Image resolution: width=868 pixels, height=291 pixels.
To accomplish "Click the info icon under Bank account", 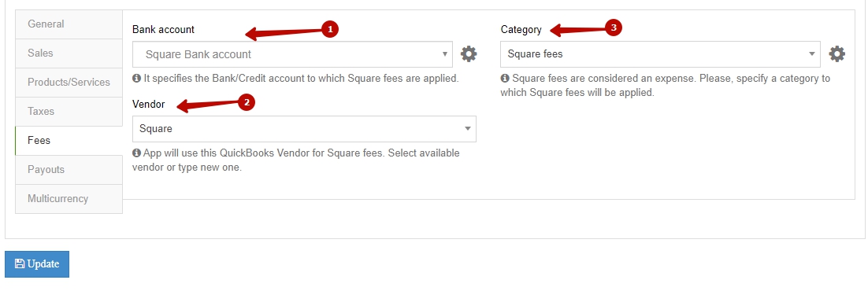I will (x=136, y=79).
